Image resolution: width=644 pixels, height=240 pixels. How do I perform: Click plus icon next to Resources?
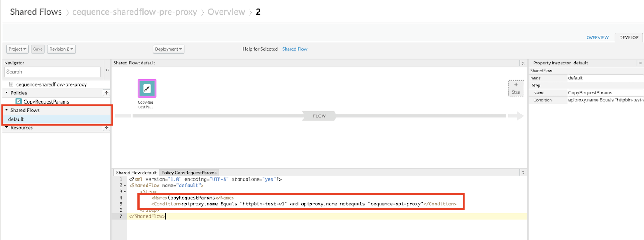coord(106,128)
